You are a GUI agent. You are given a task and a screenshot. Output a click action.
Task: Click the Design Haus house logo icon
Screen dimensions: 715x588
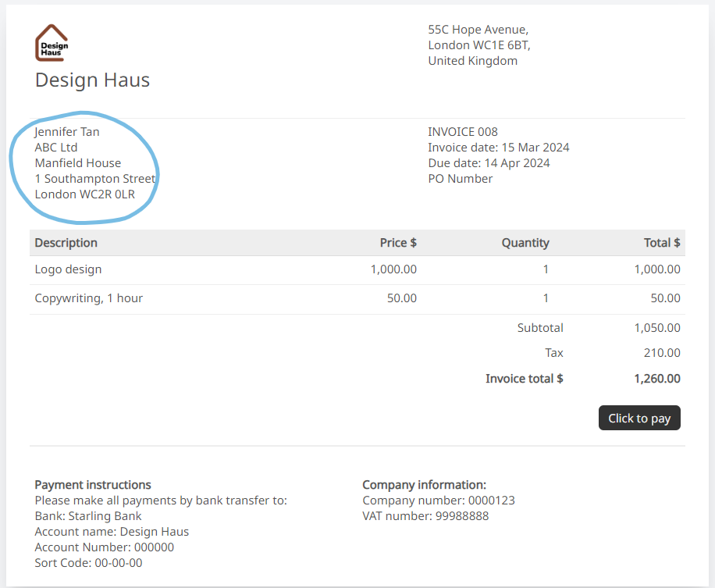pyautogui.click(x=51, y=42)
